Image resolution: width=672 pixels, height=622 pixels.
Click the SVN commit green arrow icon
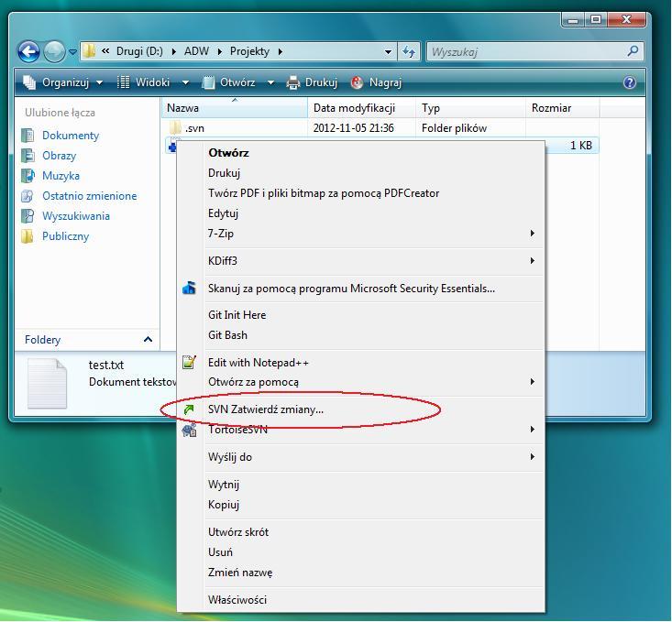[x=190, y=409]
